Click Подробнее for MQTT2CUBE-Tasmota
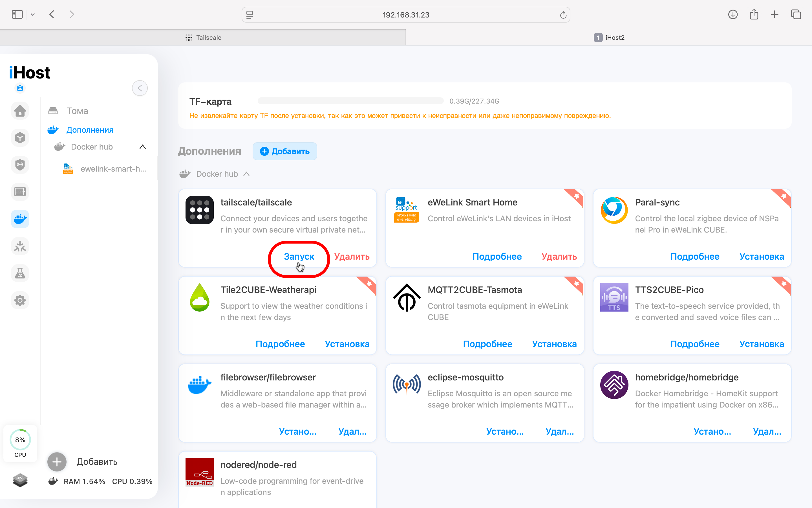 click(x=487, y=344)
